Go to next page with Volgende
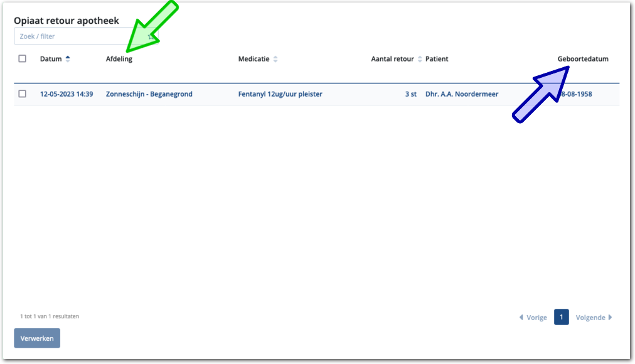The image size is (635, 364). pos(594,318)
